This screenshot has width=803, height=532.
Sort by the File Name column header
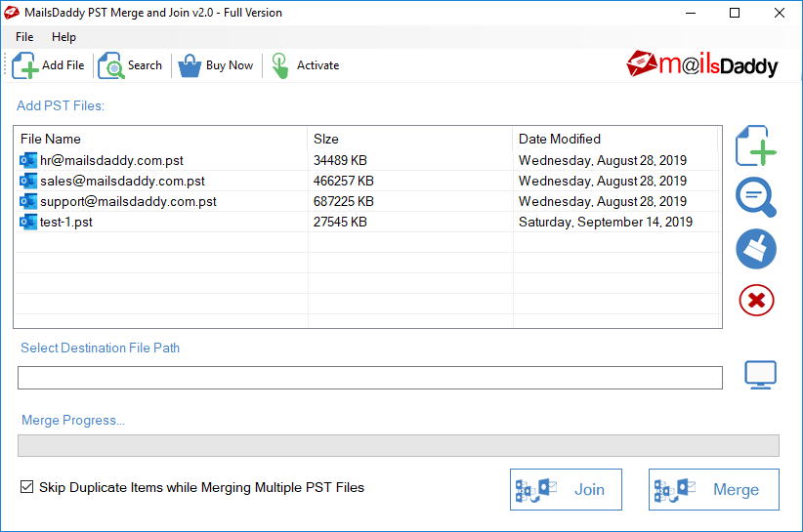pos(161,140)
